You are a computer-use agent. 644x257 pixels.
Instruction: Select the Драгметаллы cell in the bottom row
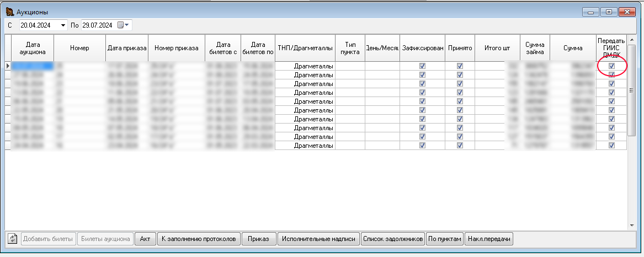tap(305, 146)
